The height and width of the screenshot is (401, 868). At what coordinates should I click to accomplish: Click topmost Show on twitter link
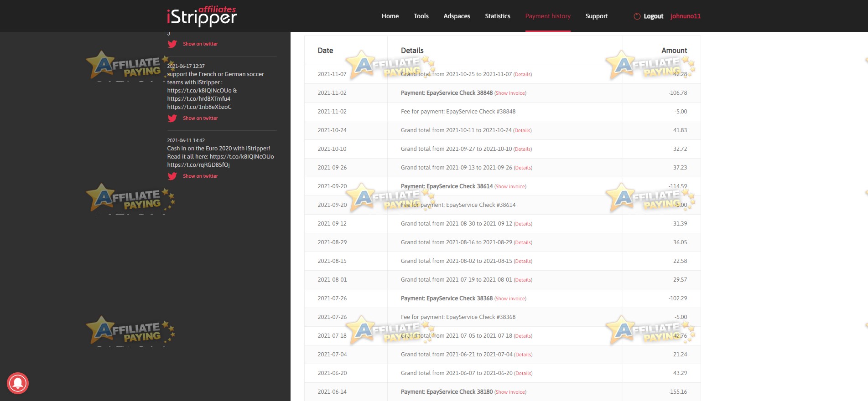pyautogui.click(x=200, y=44)
